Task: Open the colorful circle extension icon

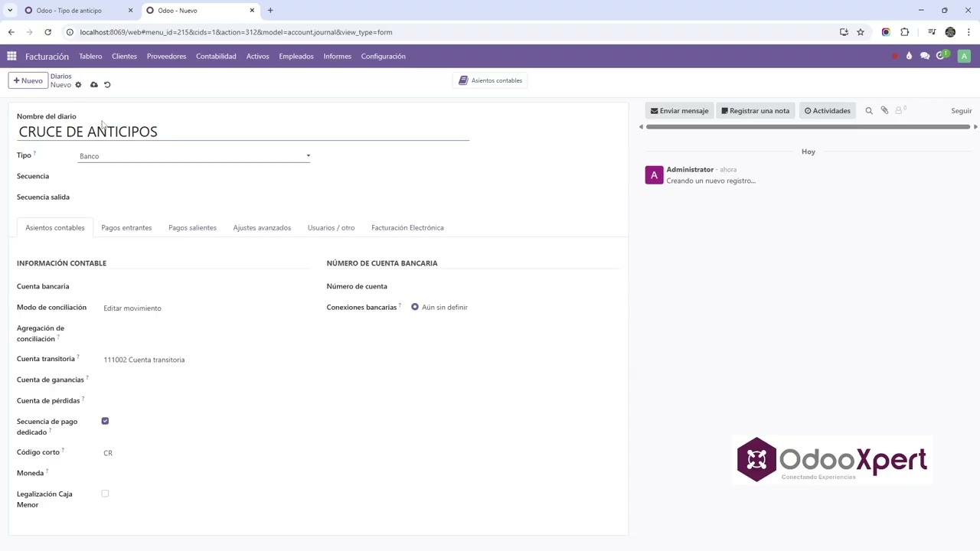Action: (886, 32)
